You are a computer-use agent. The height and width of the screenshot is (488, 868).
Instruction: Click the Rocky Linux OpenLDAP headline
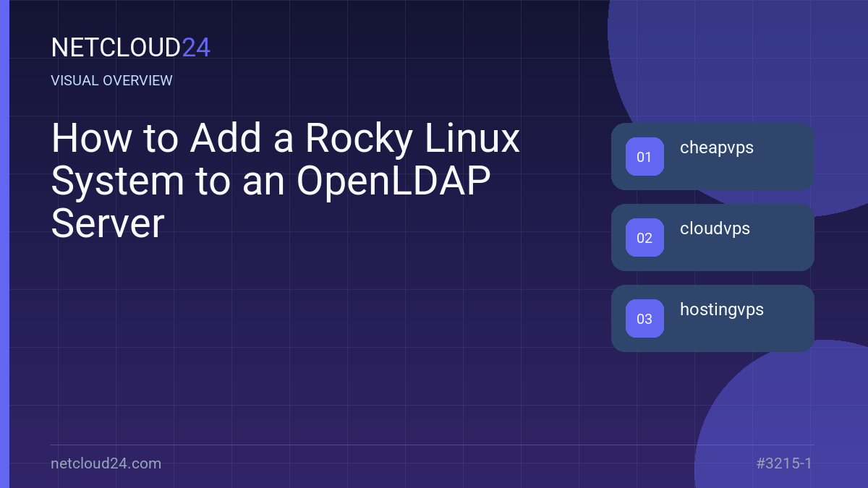click(286, 181)
